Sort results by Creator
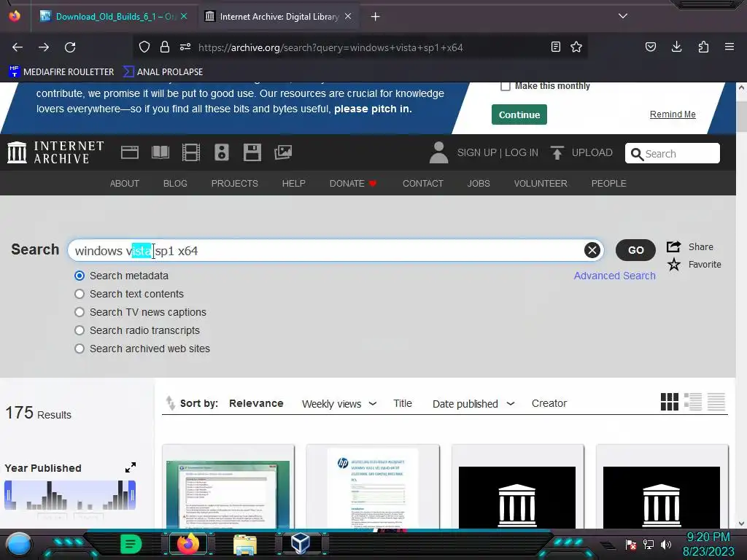Viewport: 747px width, 560px height. click(549, 403)
